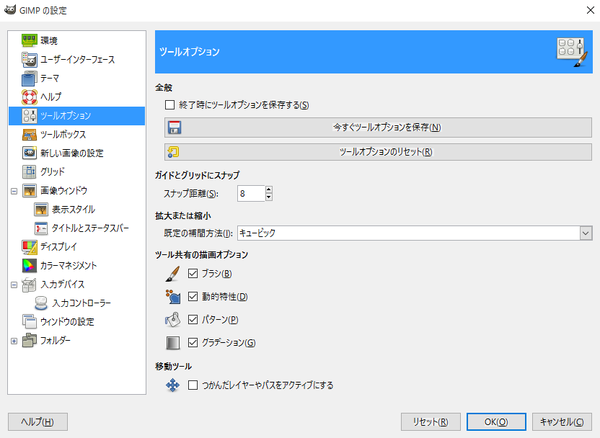Click the reset icon on reset button
This screenshot has width=600, height=438.
point(173,152)
